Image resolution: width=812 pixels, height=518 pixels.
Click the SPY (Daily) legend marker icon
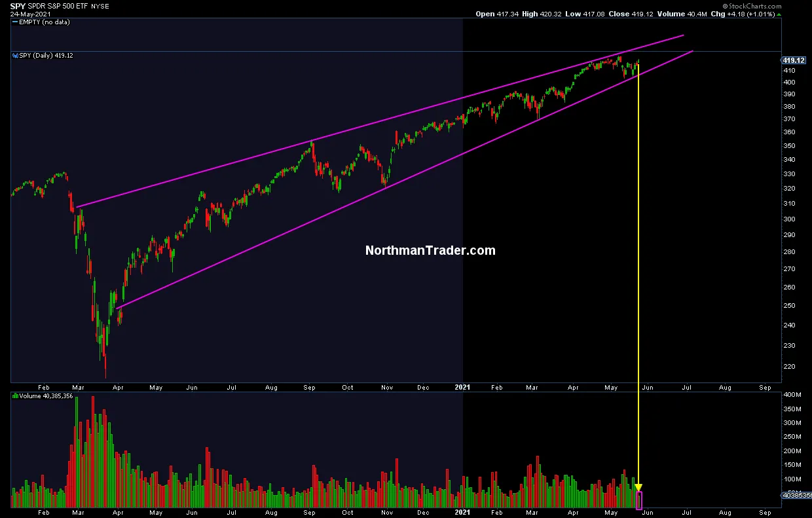pos(16,56)
